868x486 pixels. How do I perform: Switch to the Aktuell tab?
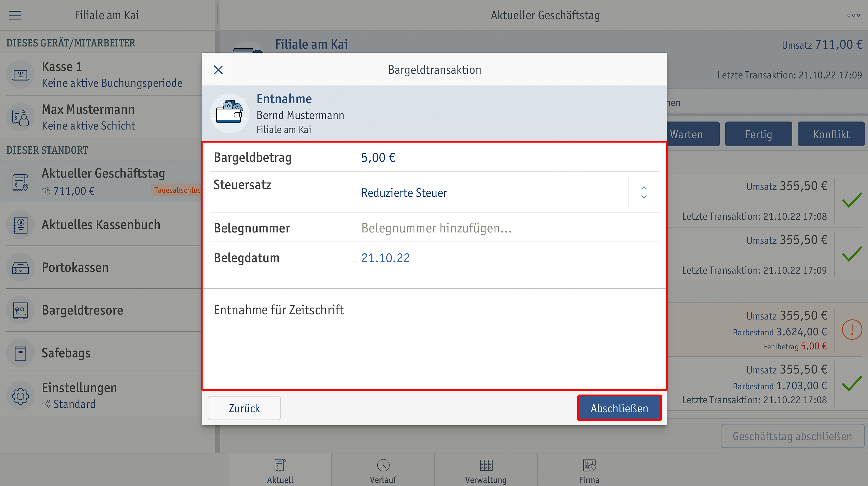point(280,470)
